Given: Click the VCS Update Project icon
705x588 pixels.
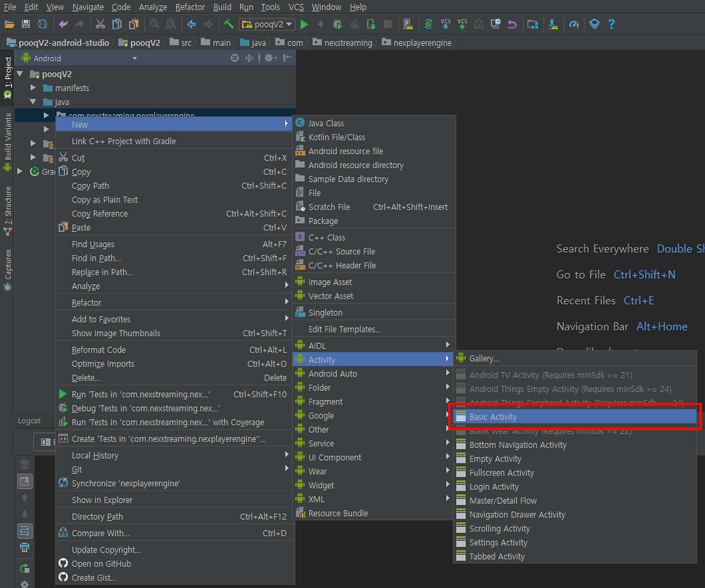Looking at the screenshot, I should click(445, 24).
